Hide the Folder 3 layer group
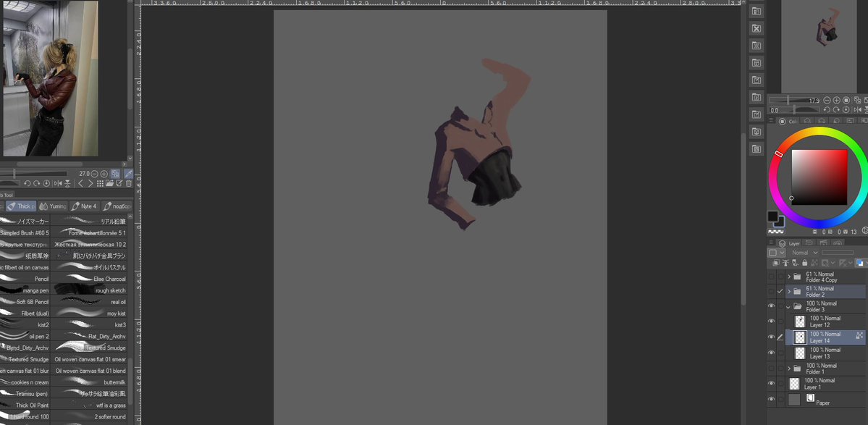Viewport: 868px width, 425px height. point(771,306)
